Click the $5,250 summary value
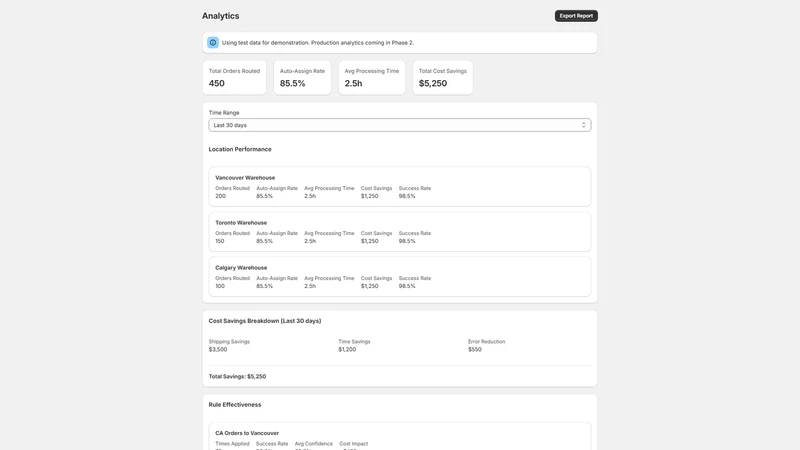The image size is (800, 450). pos(433,83)
